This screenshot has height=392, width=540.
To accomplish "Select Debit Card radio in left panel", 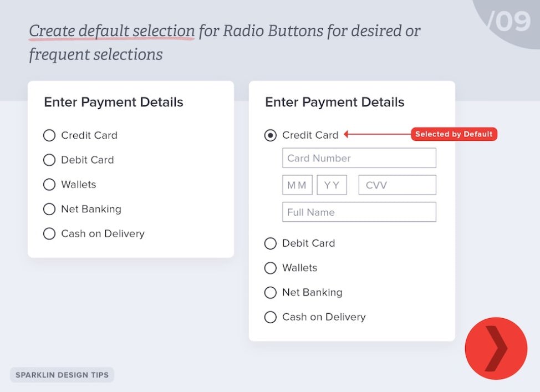I will pyautogui.click(x=49, y=160).
